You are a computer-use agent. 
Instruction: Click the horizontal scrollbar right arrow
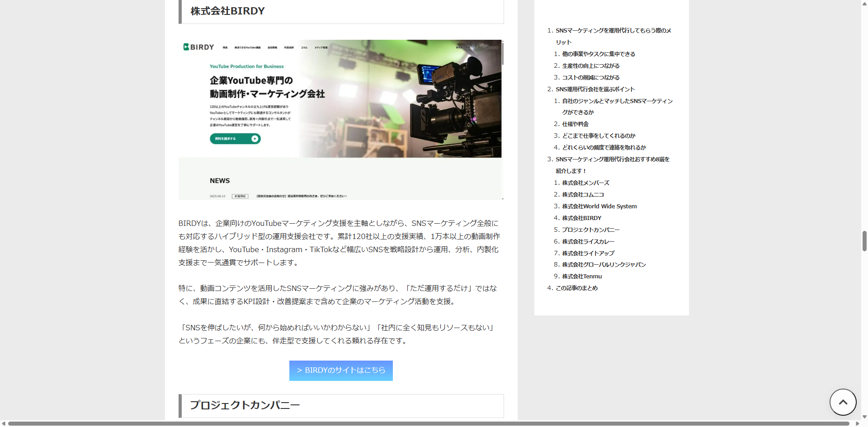point(857,423)
